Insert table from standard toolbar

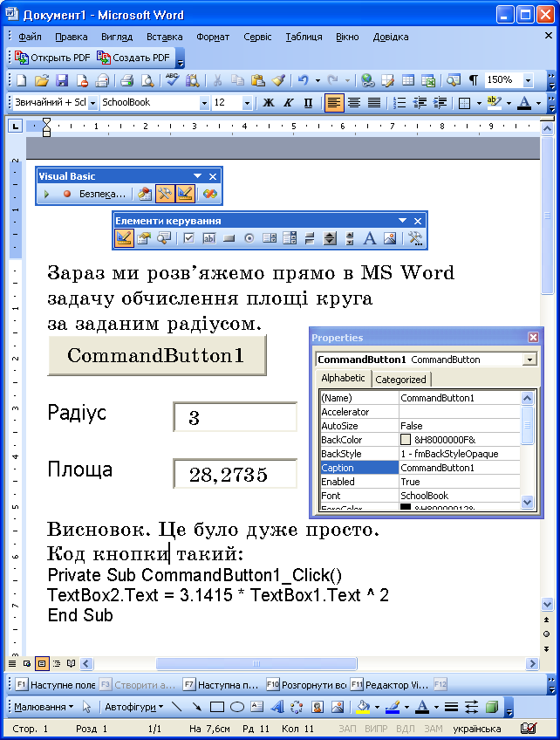[x=408, y=80]
